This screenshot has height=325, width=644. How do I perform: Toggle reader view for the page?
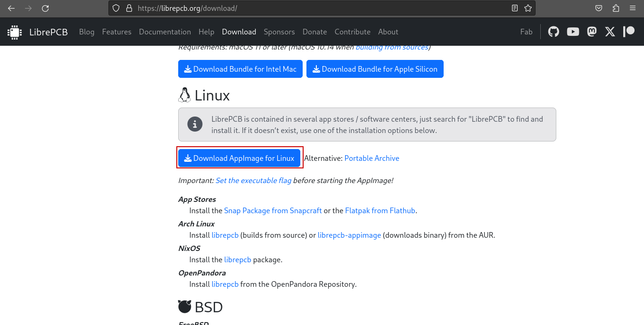click(x=515, y=8)
